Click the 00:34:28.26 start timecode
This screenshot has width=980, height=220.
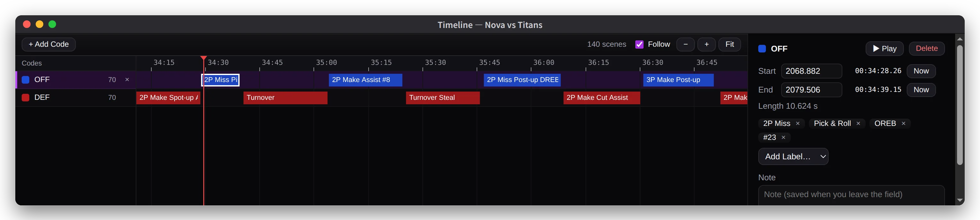tap(878, 71)
